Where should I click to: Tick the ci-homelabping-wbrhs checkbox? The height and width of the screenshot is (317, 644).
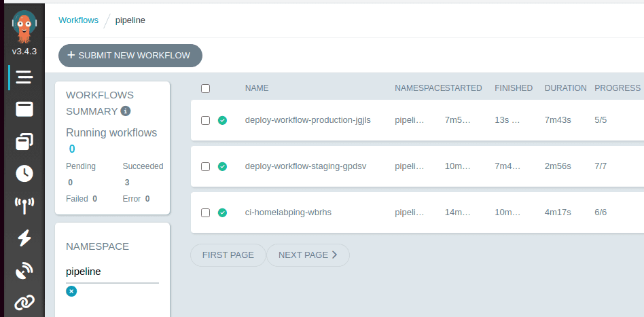pos(206,212)
